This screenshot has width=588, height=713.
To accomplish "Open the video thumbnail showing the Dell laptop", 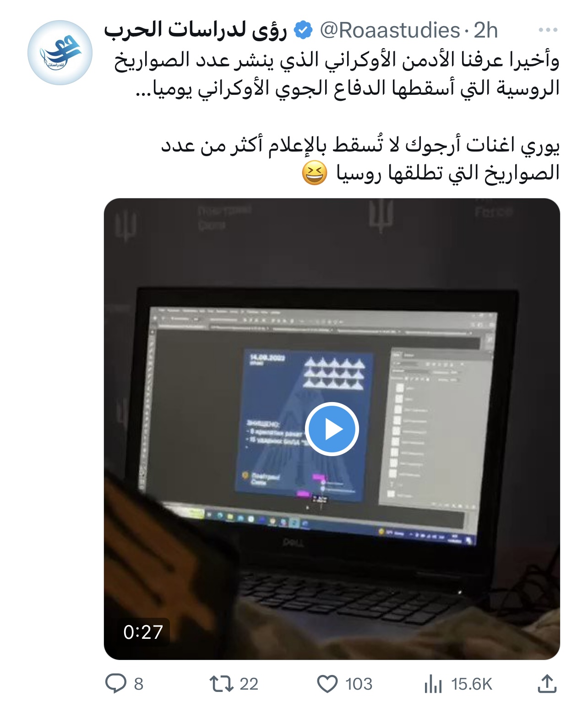I will pyautogui.click(x=332, y=429).
